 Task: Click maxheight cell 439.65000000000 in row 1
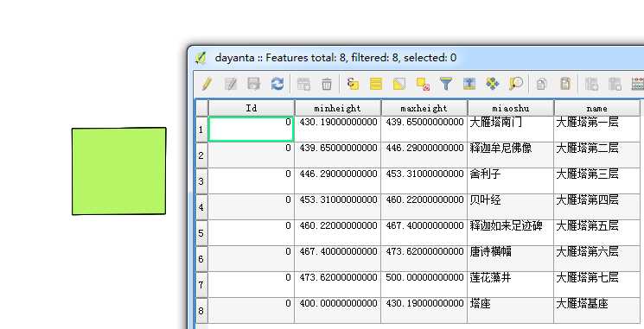(x=424, y=130)
